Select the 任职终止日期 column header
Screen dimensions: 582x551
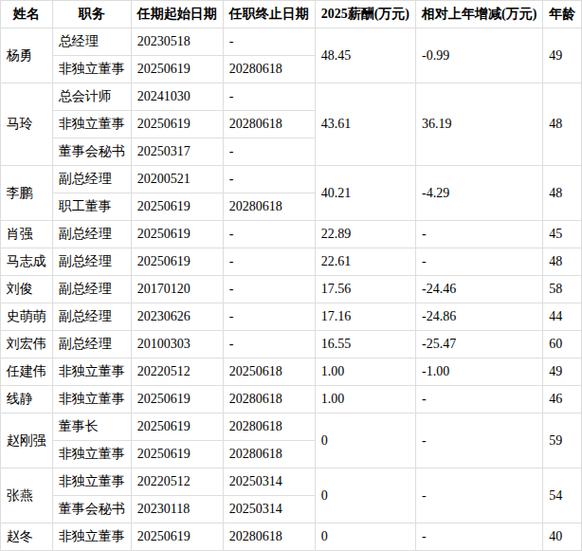pos(269,14)
